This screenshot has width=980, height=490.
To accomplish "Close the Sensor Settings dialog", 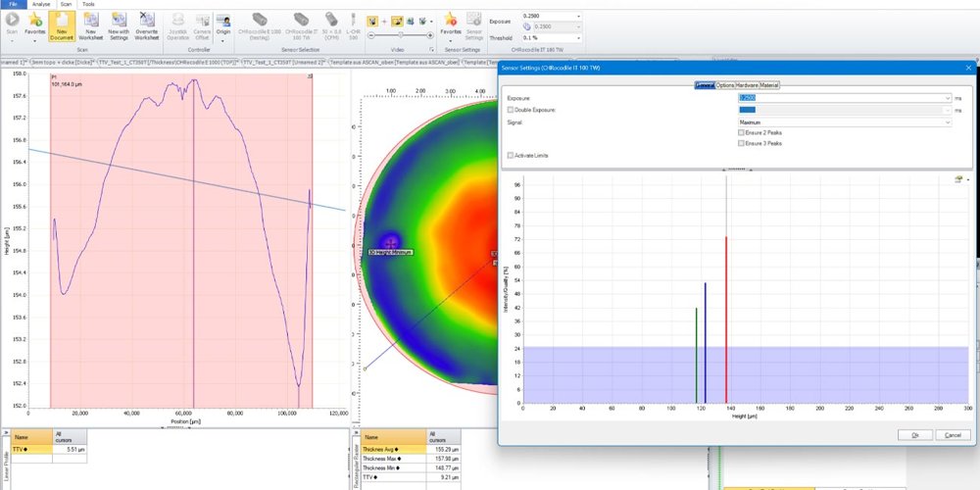I will pyautogui.click(x=968, y=67).
